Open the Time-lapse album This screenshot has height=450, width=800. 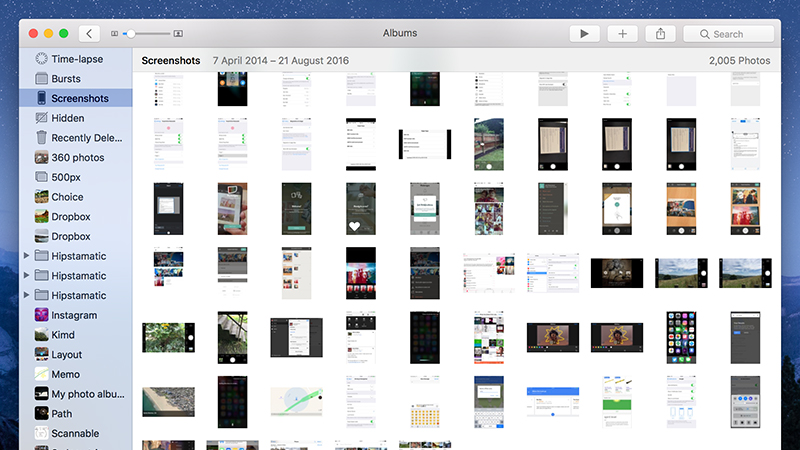pyautogui.click(x=76, y=59)
